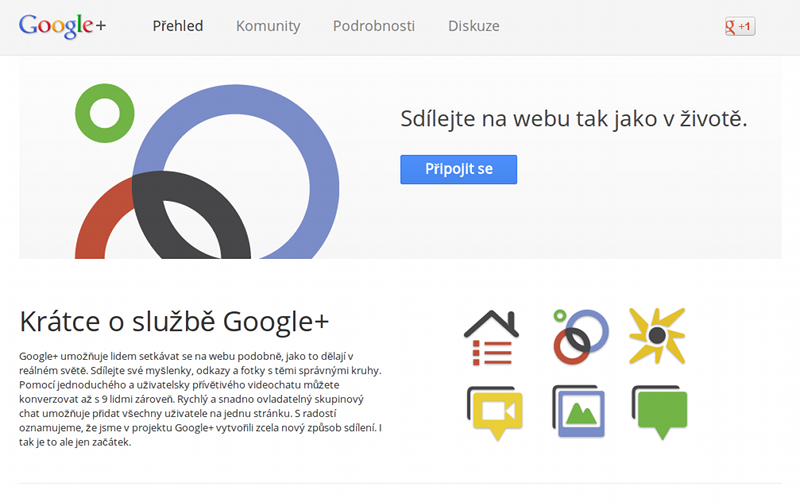Click the +1 button
Viewport: 800px width, 502px height.
pyautogui.click(x=740, y=26)
